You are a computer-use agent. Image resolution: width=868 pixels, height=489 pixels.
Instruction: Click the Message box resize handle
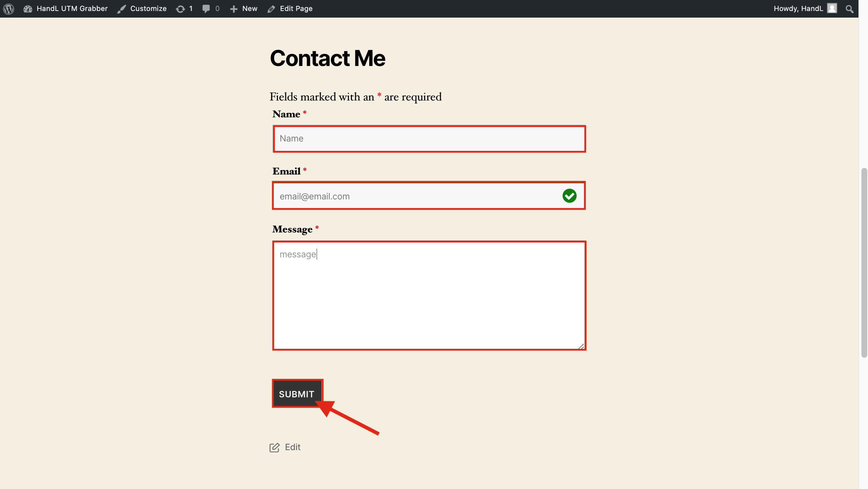(x=581, y=346)
